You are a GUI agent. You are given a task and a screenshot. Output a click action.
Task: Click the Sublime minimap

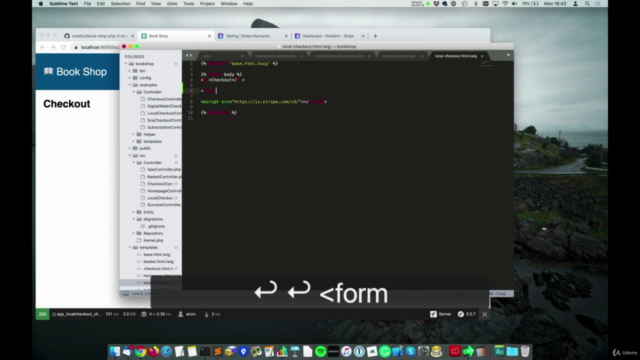pos(487,64)
